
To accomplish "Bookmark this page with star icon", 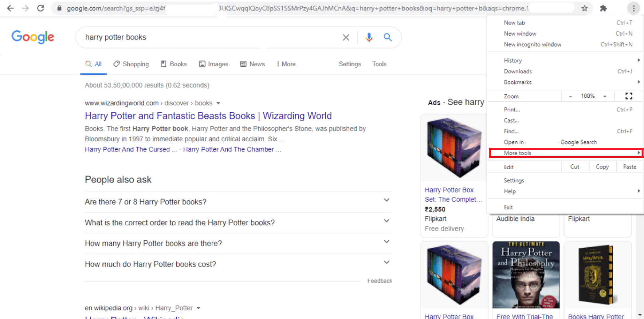I will click(x=585, y=8).
